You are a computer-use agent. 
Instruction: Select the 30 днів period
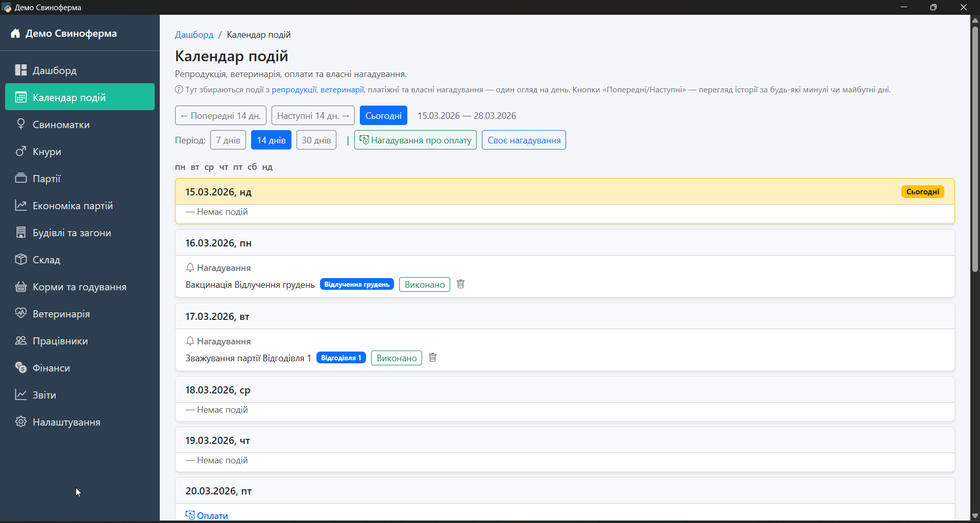click(x=316, y=140)
